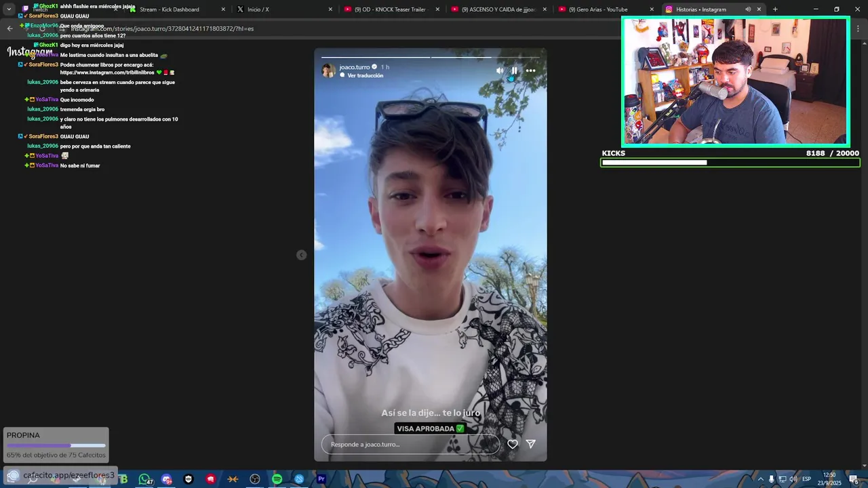
Task: Click the microphone tray icon
Action: pos(771,479)
